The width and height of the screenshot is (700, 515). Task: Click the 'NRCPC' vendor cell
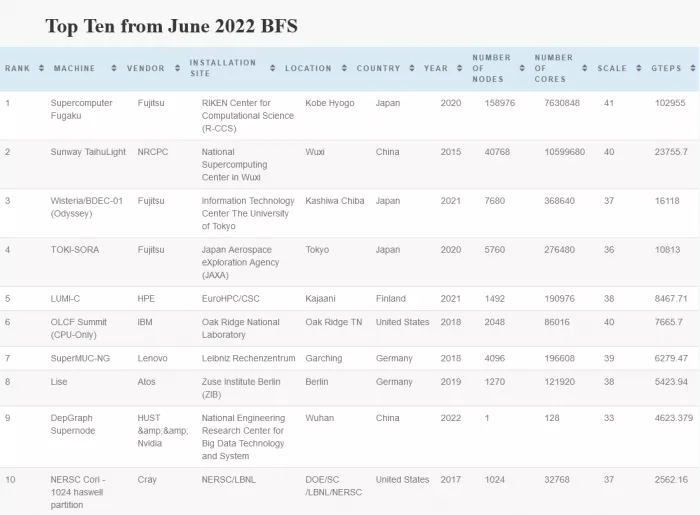click(x=153, y=152)
